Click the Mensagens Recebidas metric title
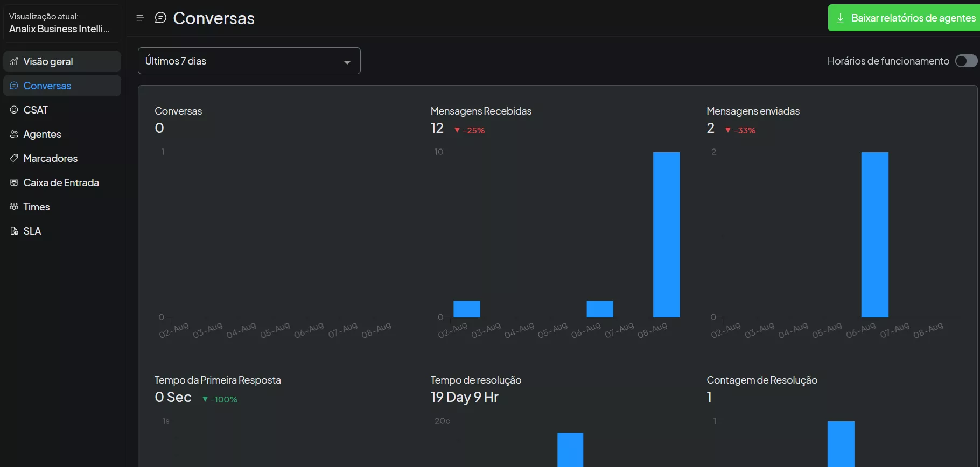This screenshot has height=467, width=980. click(x=481, y=111)
